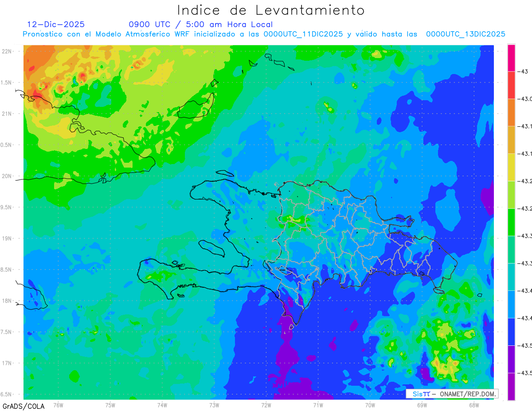Click the 76W longitude label

pos(58,405)
